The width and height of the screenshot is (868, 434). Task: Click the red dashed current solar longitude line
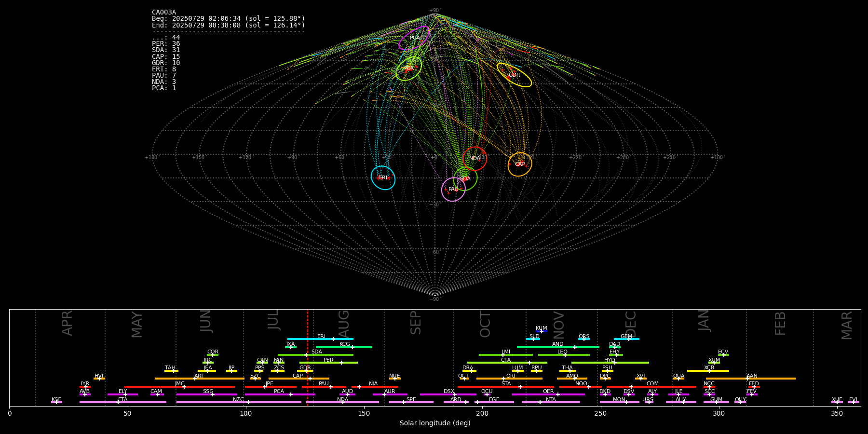308,357
